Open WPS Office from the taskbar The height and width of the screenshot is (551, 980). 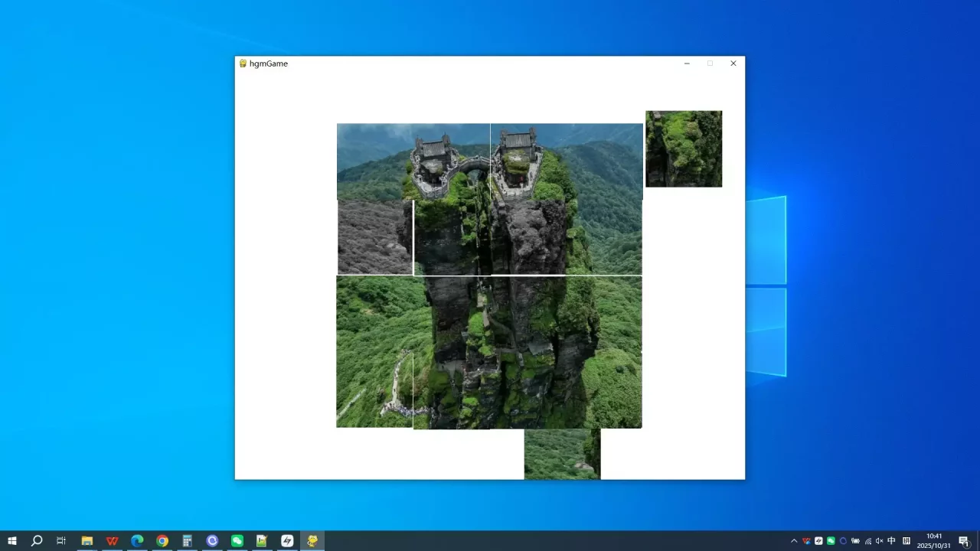pyautogui.click(x=112, y=541)
